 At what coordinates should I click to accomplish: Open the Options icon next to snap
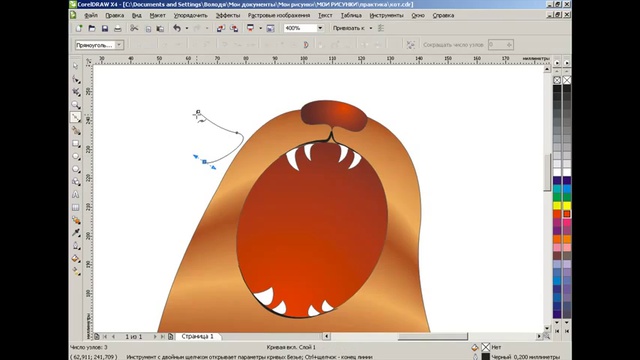point(381,28)
